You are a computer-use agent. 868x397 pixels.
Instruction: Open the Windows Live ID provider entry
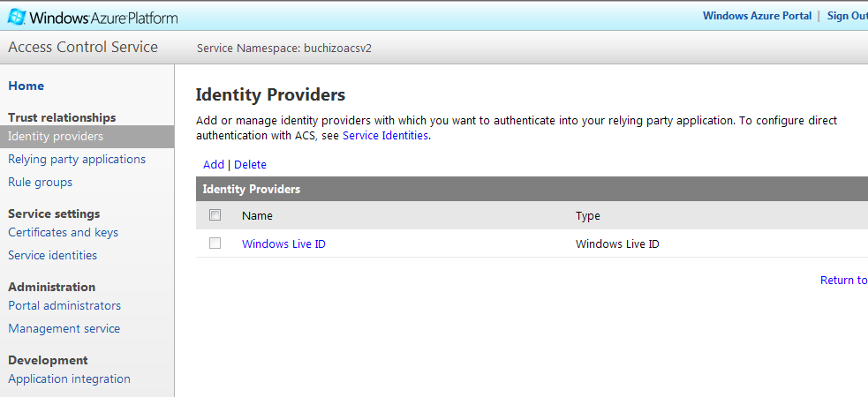point(283,244)
